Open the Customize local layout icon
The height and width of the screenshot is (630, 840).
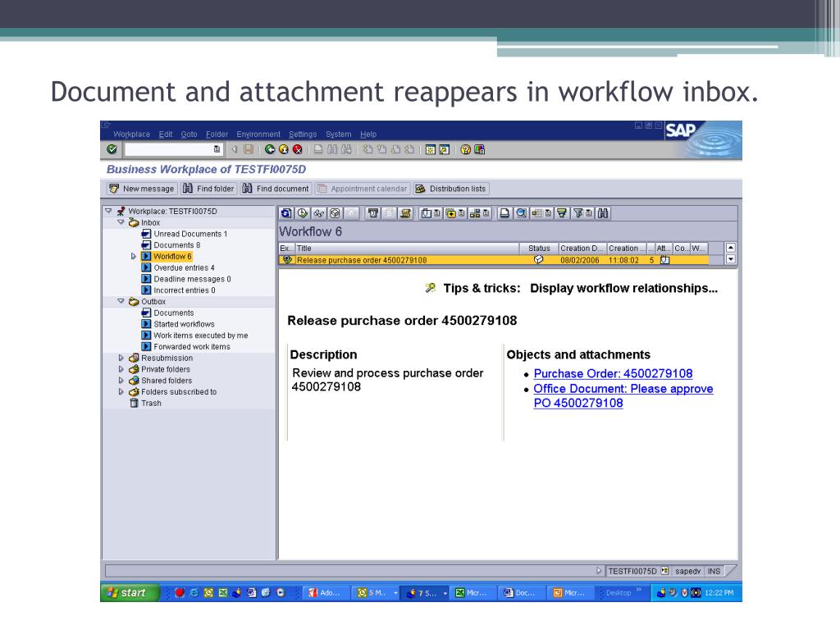[479, 149]
